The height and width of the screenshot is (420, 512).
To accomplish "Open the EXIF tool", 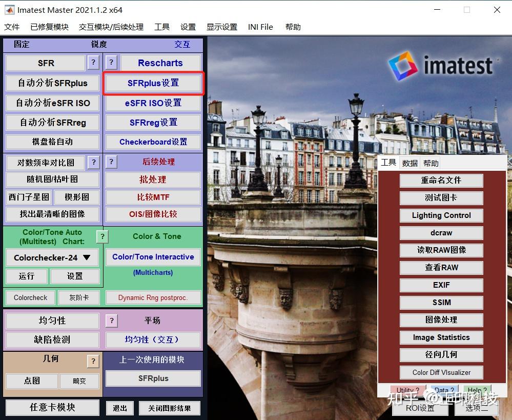I will click(x=441, y=285).
